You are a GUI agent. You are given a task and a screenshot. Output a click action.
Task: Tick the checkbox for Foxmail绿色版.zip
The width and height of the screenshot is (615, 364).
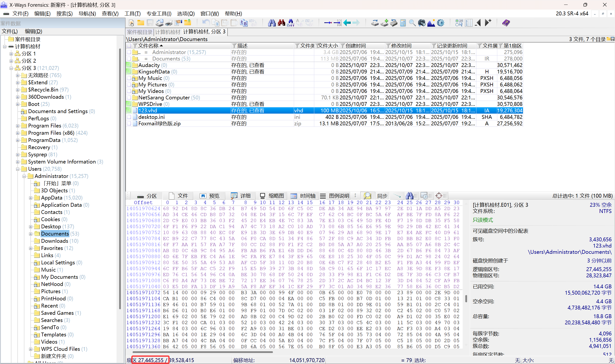(x=129, y=124)
